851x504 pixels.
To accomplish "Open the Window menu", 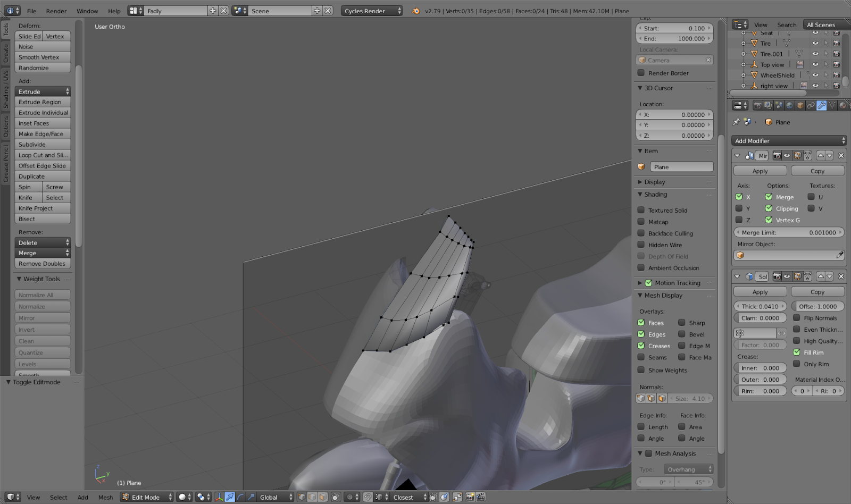I will [87, 11].
